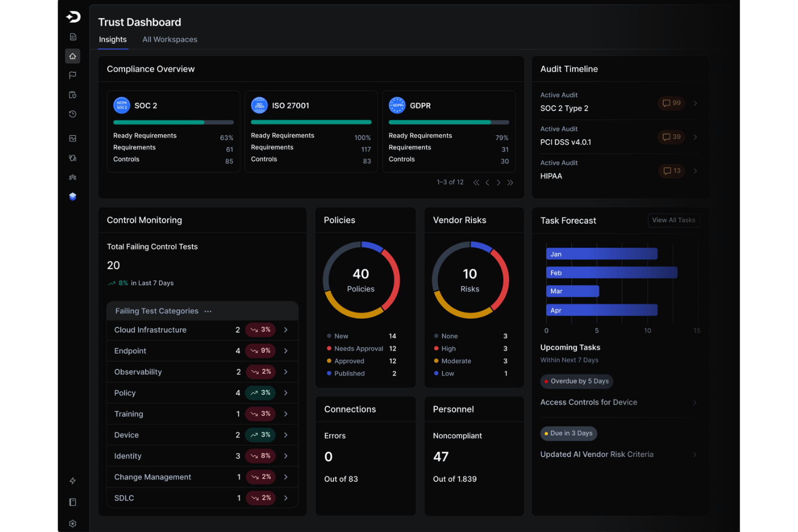The image size is (798, 532).
Task: Switch to the All Workspaces tab
Action: (x=170, y=39)
